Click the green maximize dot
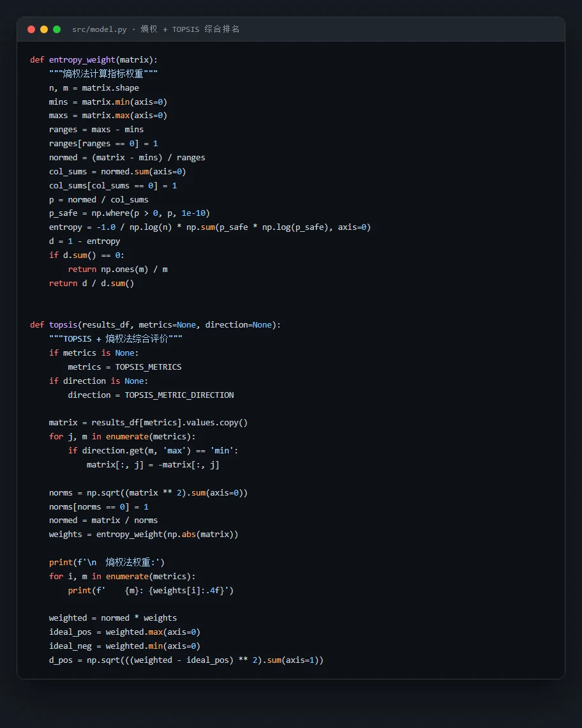 57,29
